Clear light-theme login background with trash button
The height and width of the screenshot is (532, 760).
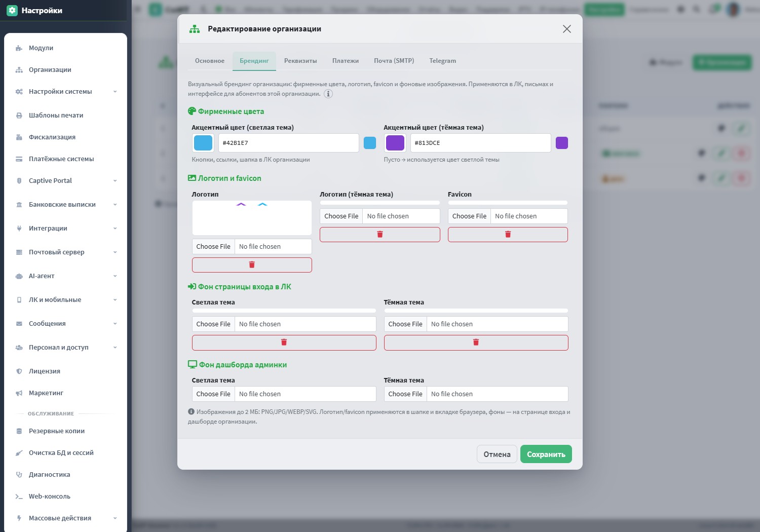click(284, 343)
